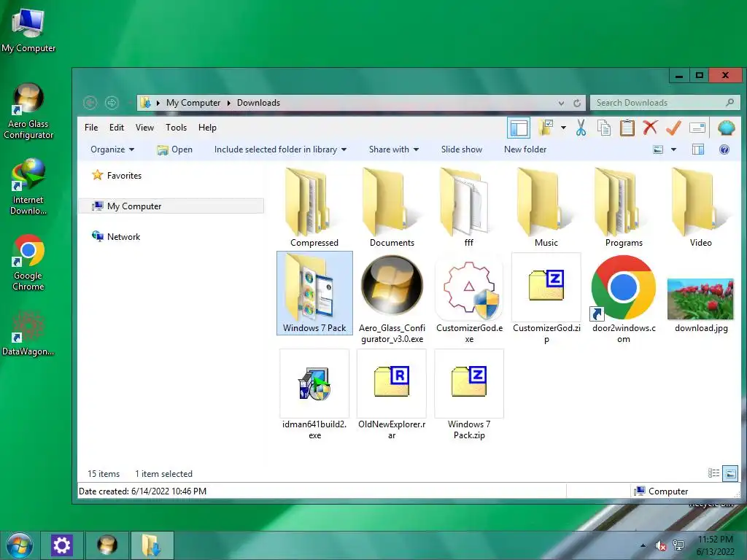Screen dimensions: 747x560
Task: Click the Open command button
Action: 175,149
